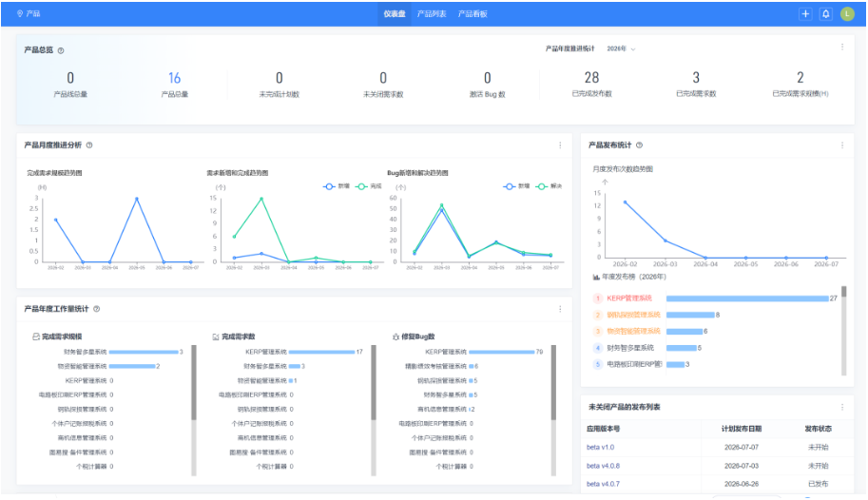This screenshot has height=500, width=868.
Task: Click date cell 2026-07-07
Action: click(742, 448)
